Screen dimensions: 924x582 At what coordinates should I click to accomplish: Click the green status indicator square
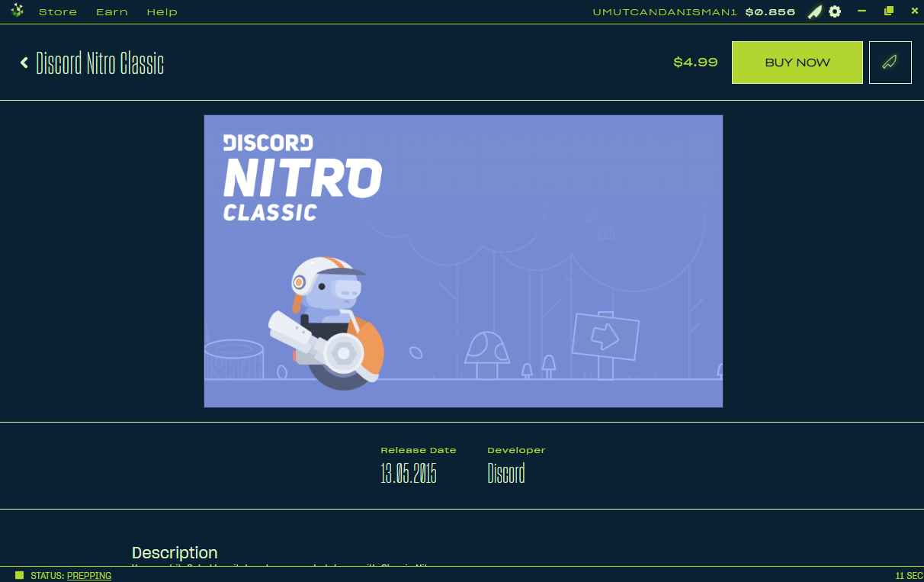click(x=20, y=575)
